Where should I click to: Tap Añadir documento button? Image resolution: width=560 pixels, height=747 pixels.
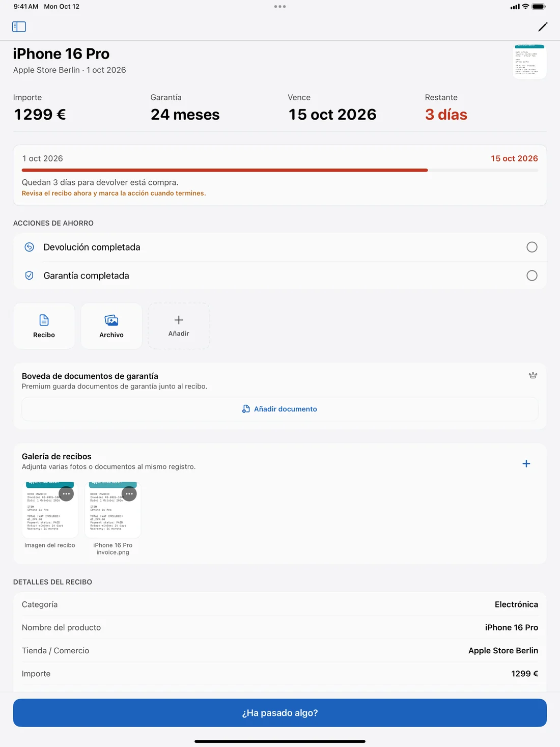point(280,409)
